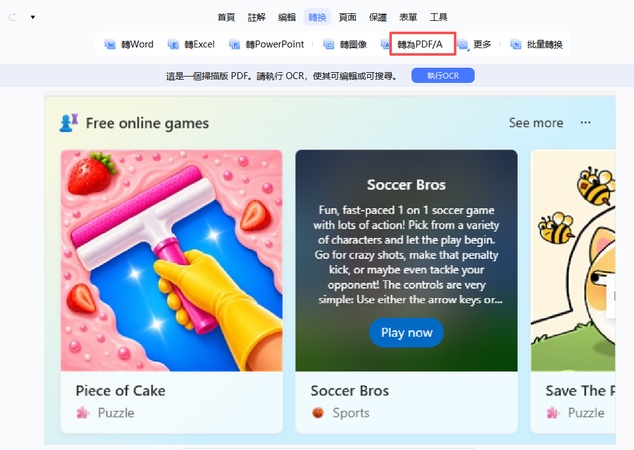Image resolution: width=634 pixels, height=450 pixels.
Task: Click the Play now button
Action: tap(406, 332)
